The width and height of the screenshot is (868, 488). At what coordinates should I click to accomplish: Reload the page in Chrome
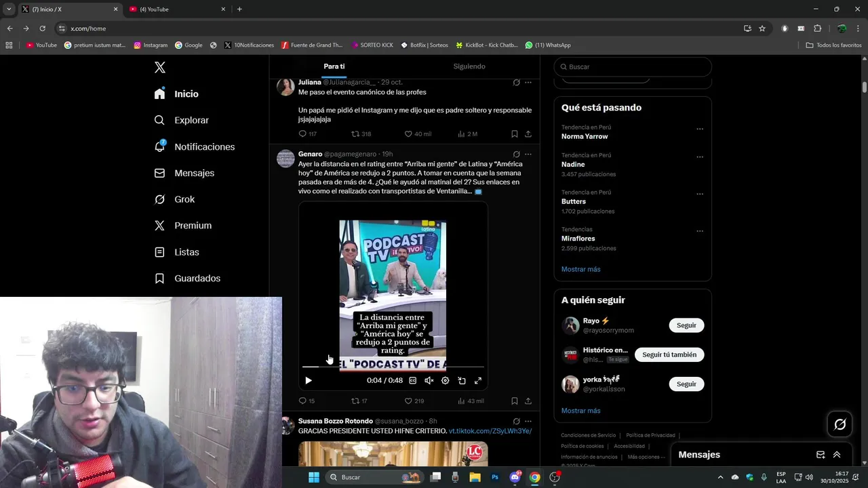42,28
